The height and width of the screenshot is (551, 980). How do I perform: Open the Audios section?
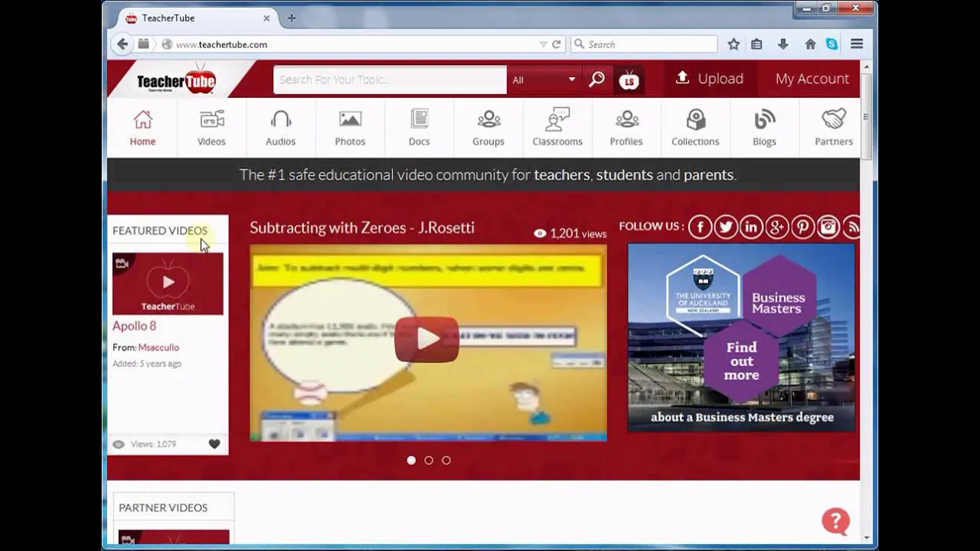click(x=280, y=128)
